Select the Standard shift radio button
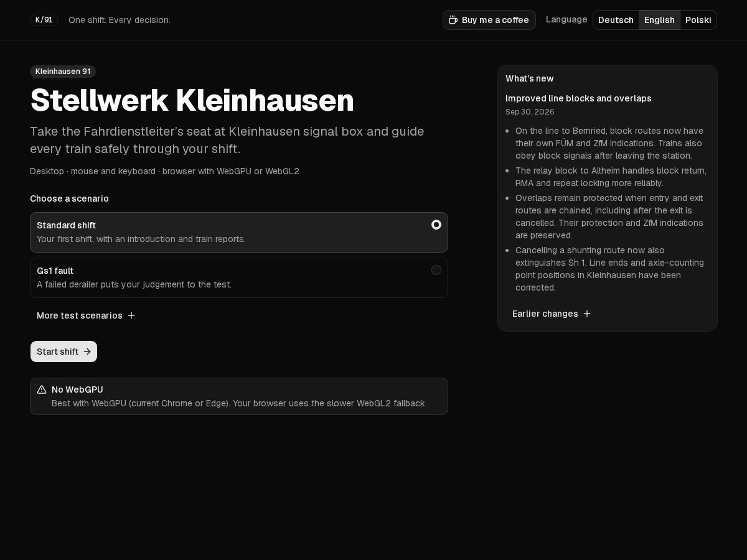The image size is (747, 560). point(436,225)
